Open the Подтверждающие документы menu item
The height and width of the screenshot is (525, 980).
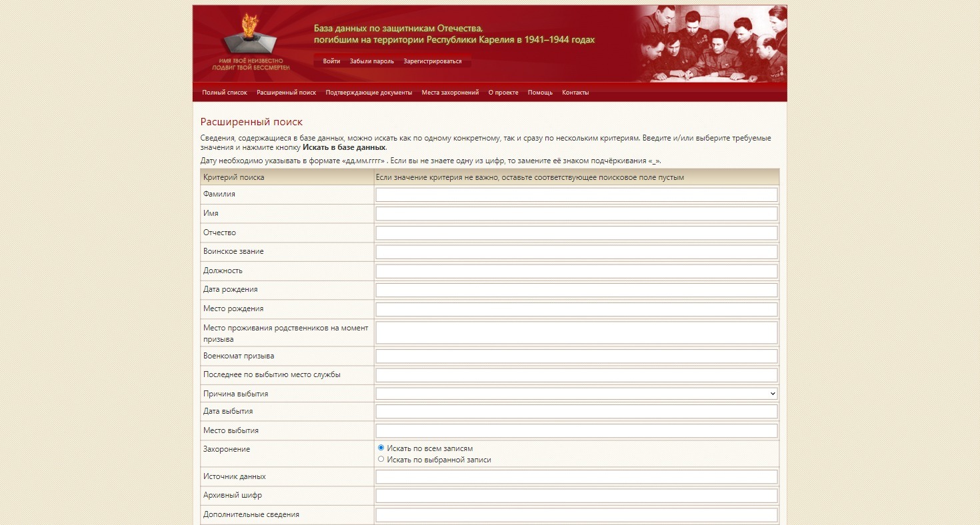pyautogui.click(x=369, y=93)
